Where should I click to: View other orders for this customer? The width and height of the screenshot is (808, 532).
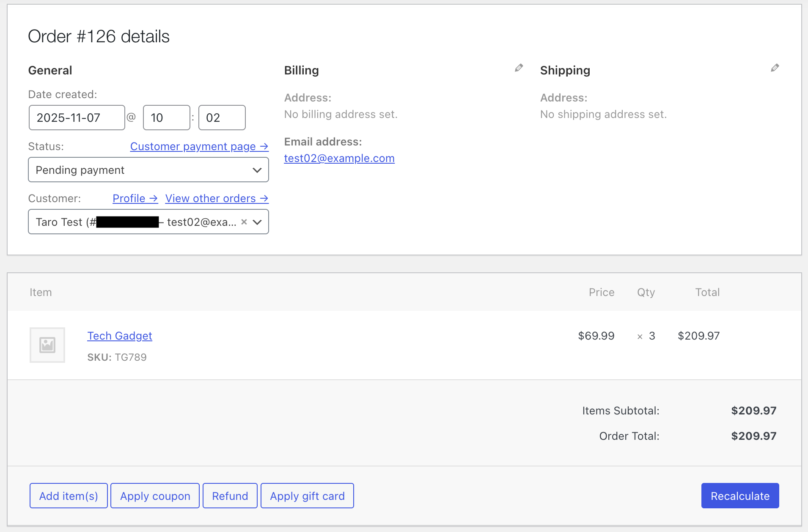click(217, 198)
